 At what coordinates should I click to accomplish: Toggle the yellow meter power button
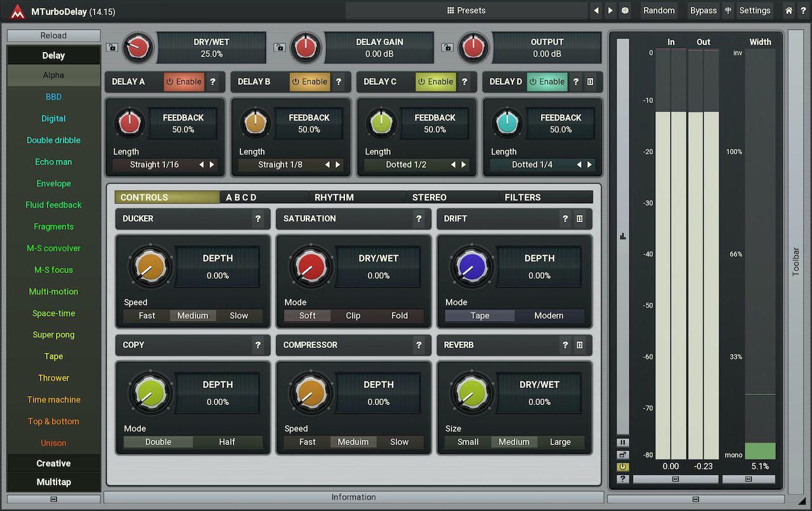pos(622,467)
